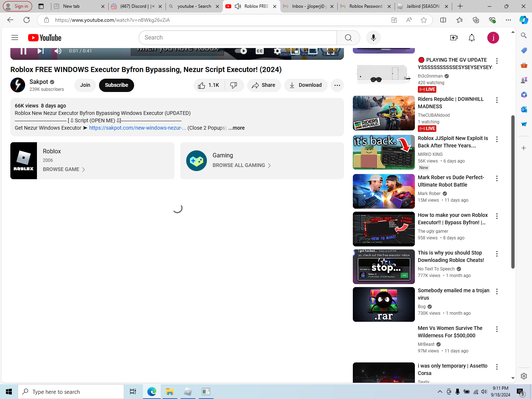Viewport: 532px width, 399px height.
Task: Dislike this video
Action: [x=234, y=85]
